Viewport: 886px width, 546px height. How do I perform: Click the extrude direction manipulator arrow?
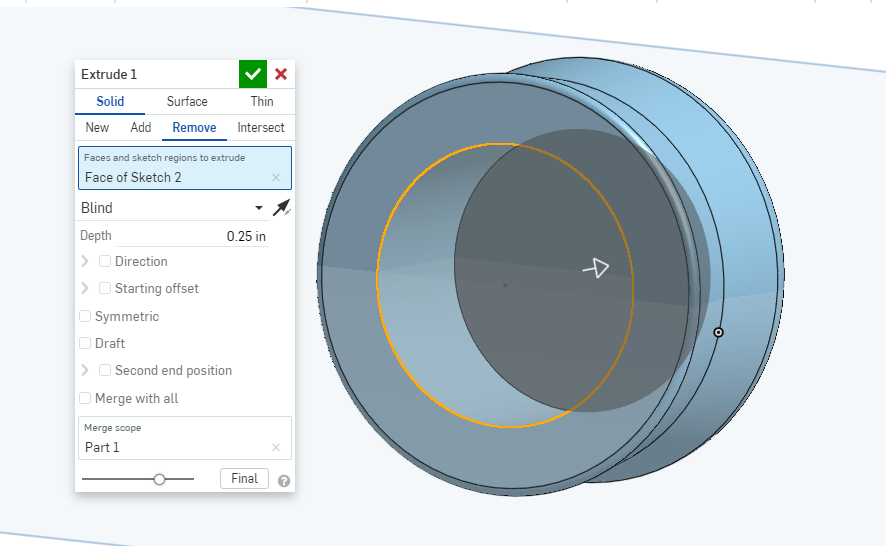(596, 268)
